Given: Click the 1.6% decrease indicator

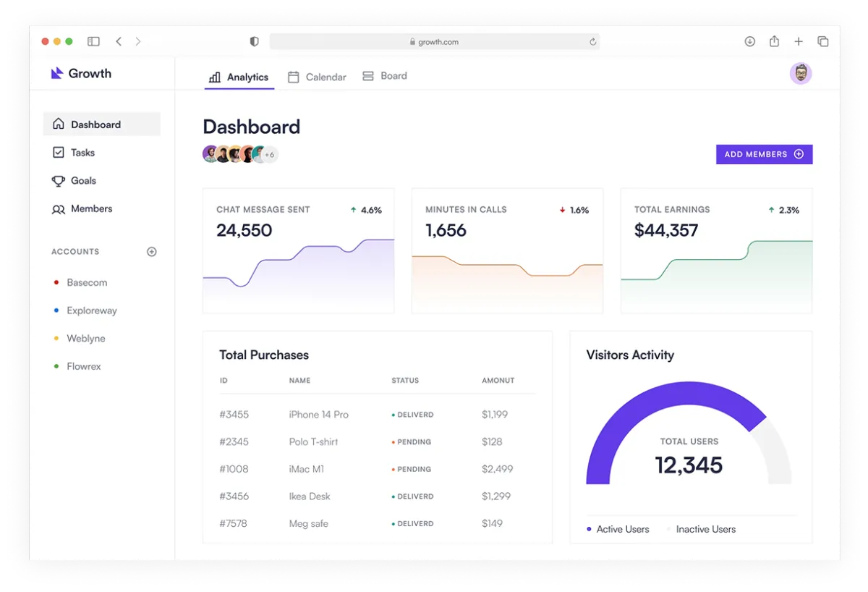Looking at the screenshot, I should [x=574, y=210].
